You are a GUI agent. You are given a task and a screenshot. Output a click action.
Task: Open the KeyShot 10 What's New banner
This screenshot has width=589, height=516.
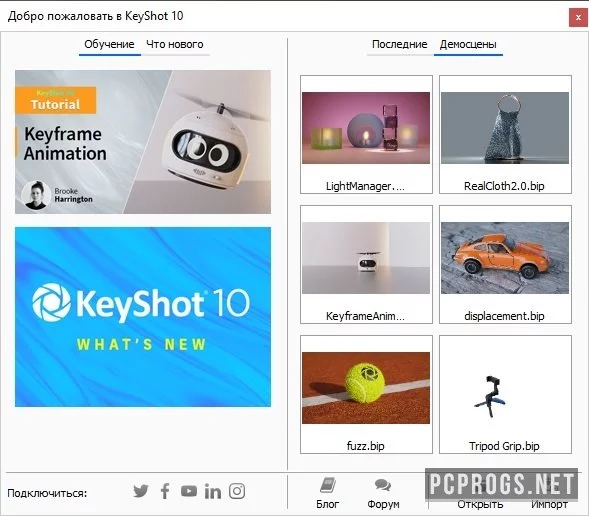(143, 317)
